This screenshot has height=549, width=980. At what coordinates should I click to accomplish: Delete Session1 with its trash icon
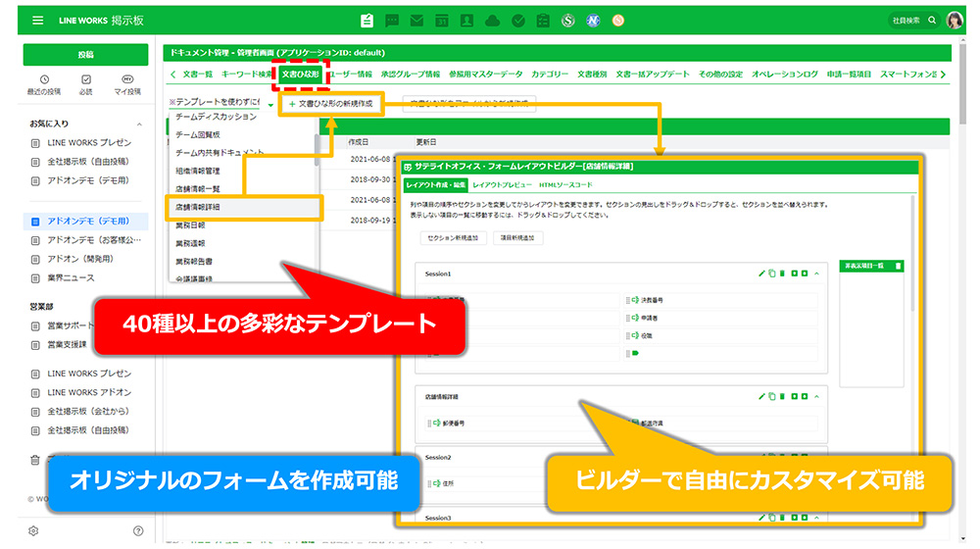click(x=782, y=274)
